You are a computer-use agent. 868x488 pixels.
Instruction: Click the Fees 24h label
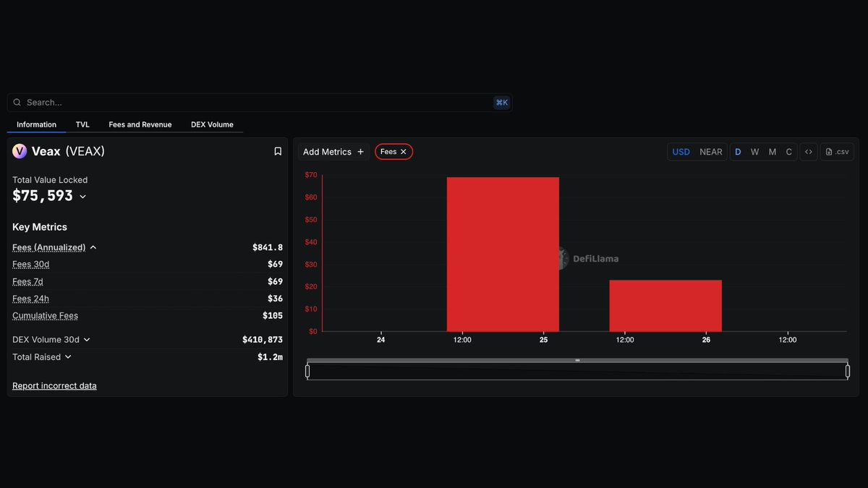pos(30,299)
